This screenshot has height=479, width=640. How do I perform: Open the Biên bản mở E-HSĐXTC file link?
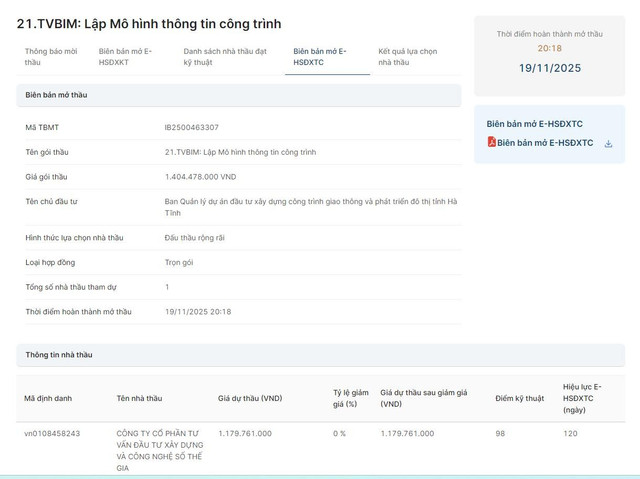point(545,143)
